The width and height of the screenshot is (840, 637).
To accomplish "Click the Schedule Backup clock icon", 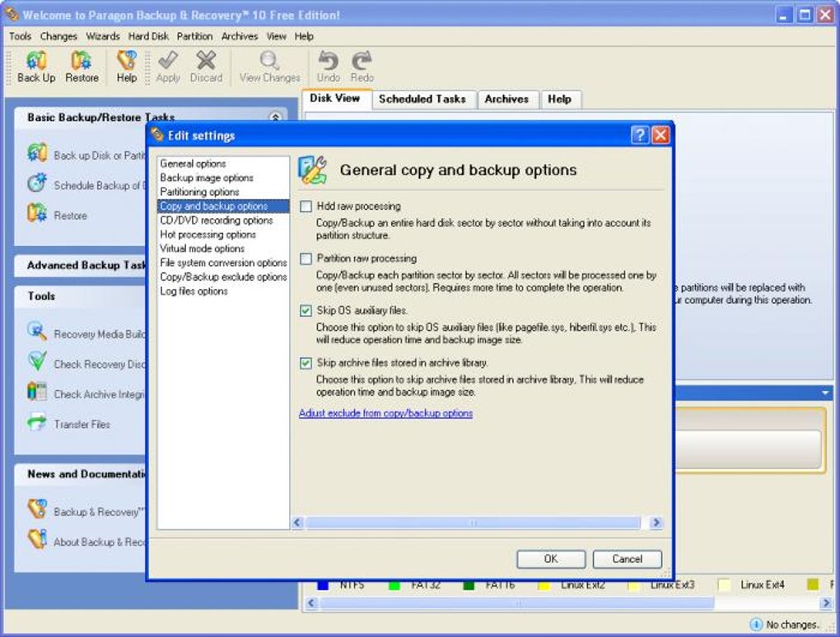I will click(37, 183).
